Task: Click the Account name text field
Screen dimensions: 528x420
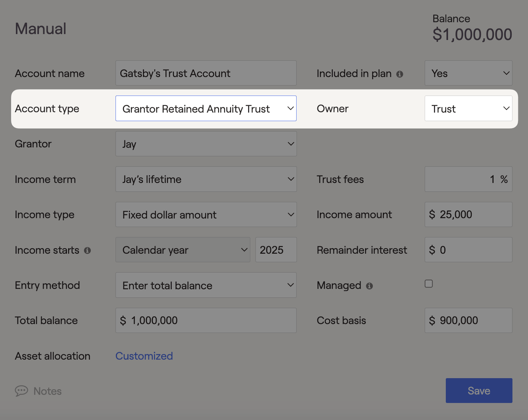Action: (x=206, y=73)
